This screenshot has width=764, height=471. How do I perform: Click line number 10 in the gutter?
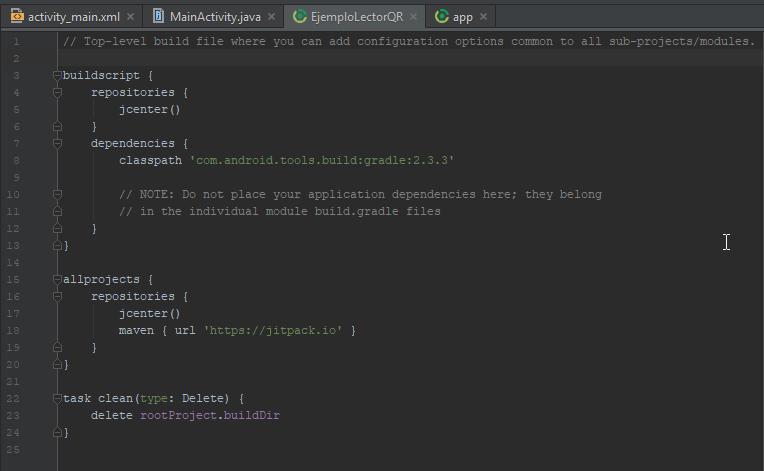point(13,194)
